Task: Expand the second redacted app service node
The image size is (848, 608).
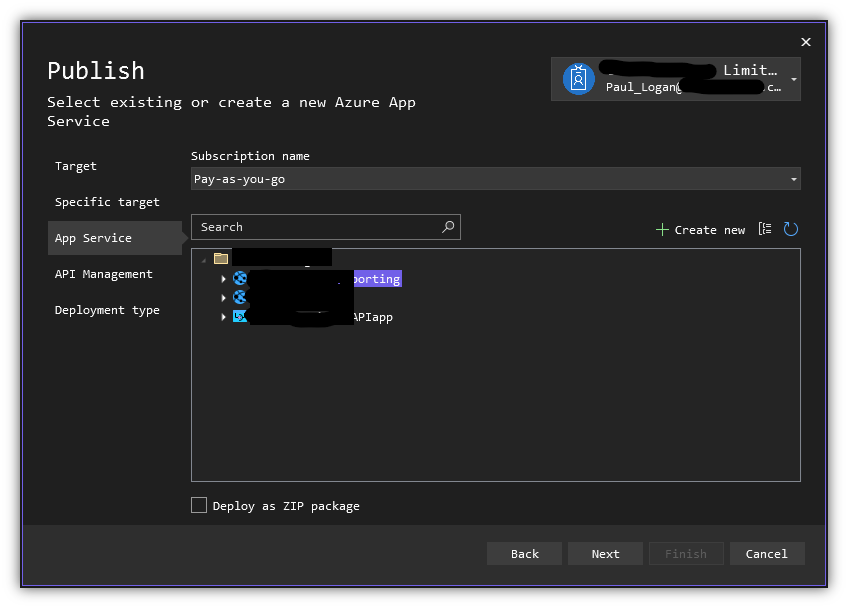Action: point(223,298)
